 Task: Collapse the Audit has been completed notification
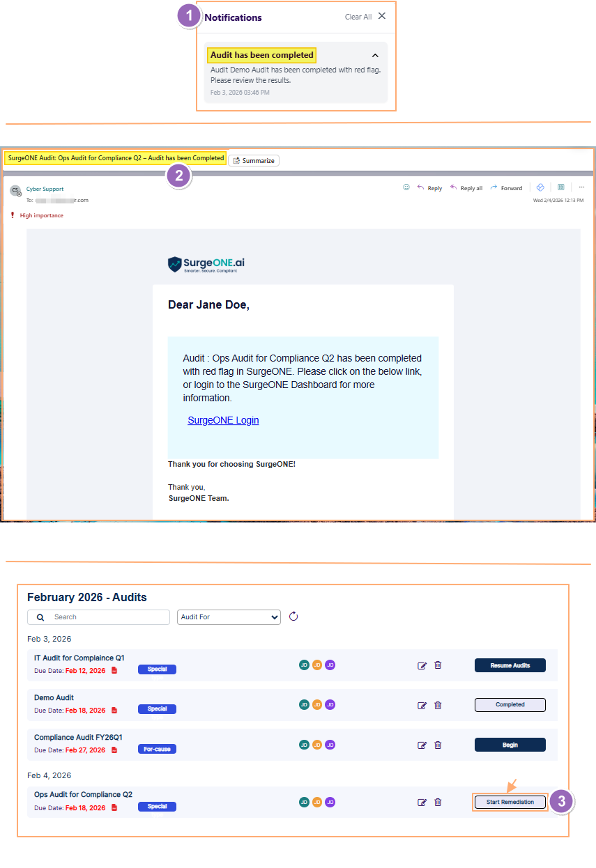[375, 55]
